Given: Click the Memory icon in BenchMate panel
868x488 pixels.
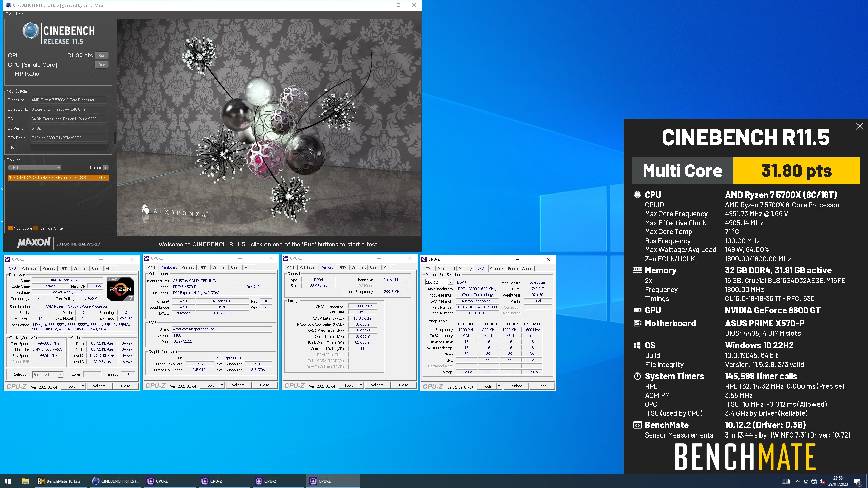Looking at the screenshot, I should (x=637, y=270).
